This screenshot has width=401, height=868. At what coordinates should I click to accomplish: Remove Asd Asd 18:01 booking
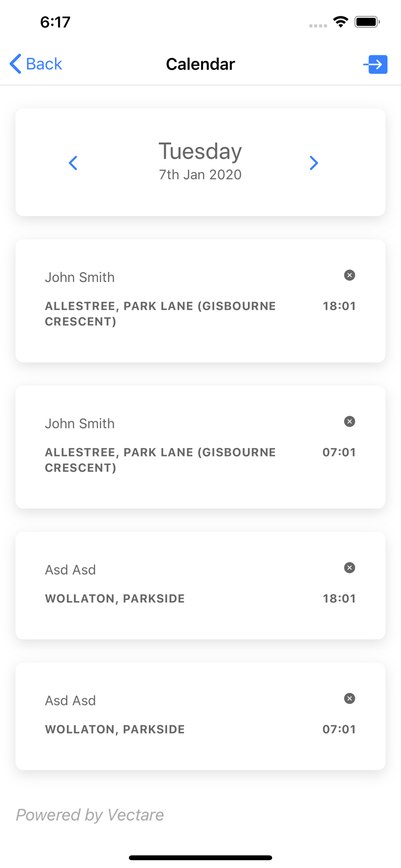[x=349, y=568]
